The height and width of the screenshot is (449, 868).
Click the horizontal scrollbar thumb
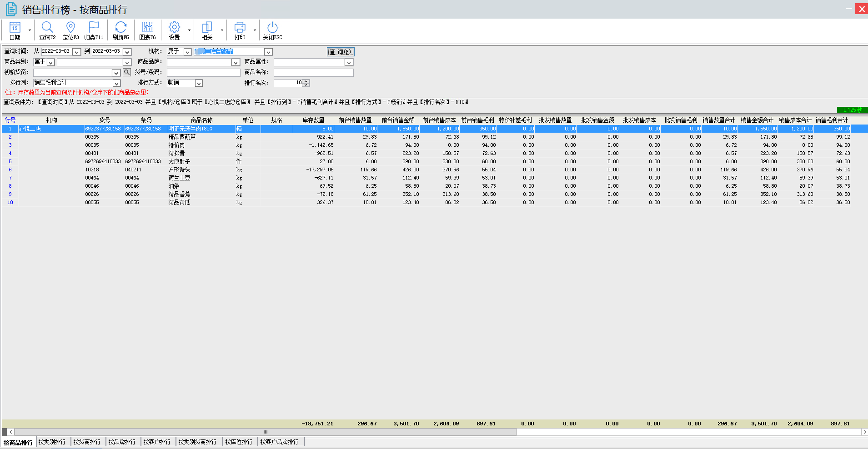[x=266, y=432]
